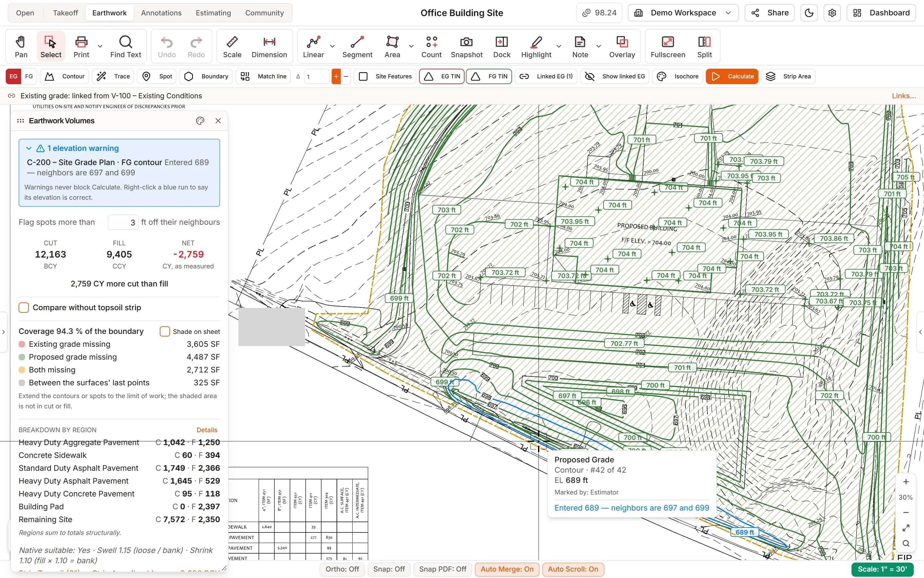The width and height of the screenshot is (924, 578).
Task: Activate the Dimension tool
Action: (269, 46)
